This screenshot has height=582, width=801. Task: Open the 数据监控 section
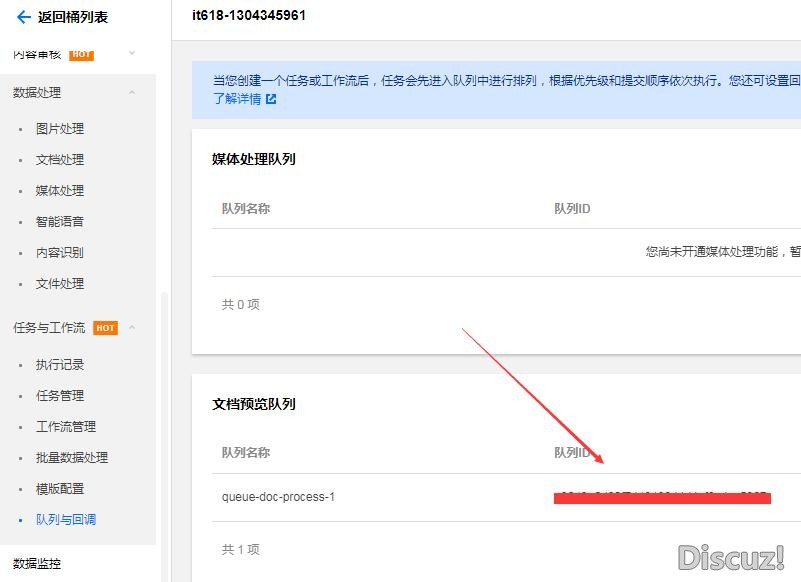37,564
